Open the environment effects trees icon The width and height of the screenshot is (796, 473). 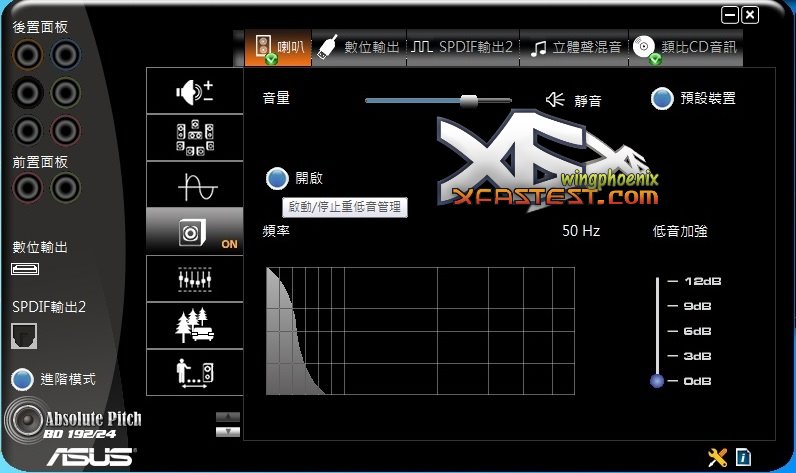coord(195,325)
